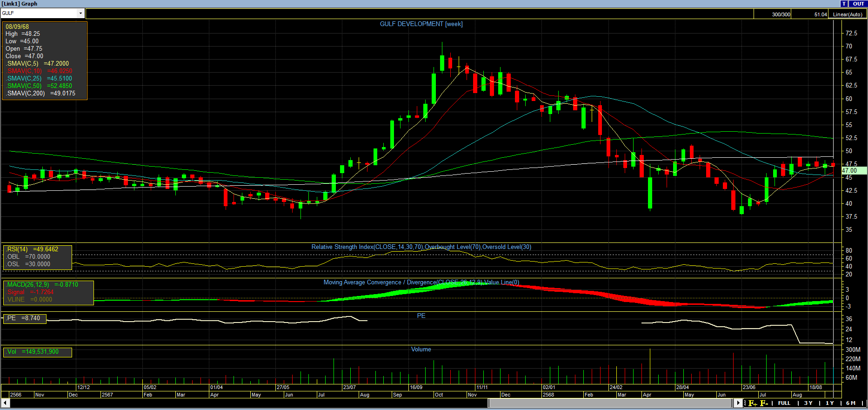Open the Linear(Auto) scale selector
Screen dimensions: 868x410
pyautogui.click(x=847, y=14)
